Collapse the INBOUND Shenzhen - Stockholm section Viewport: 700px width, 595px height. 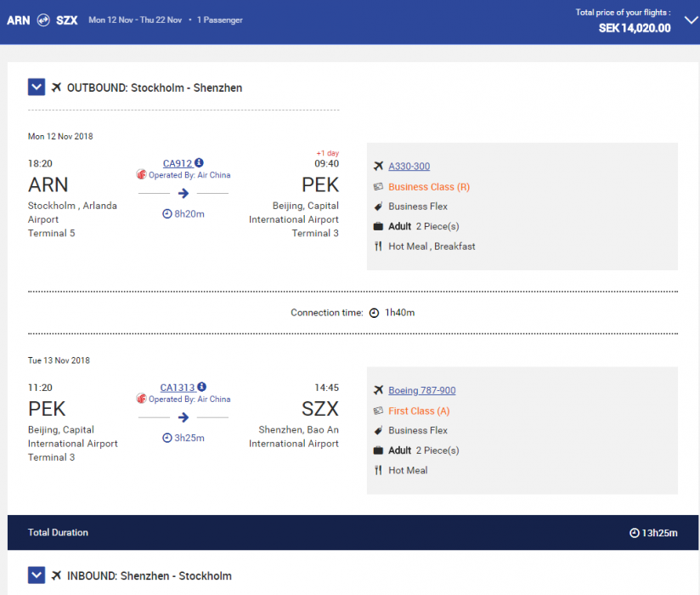click(x=37, y=575)
